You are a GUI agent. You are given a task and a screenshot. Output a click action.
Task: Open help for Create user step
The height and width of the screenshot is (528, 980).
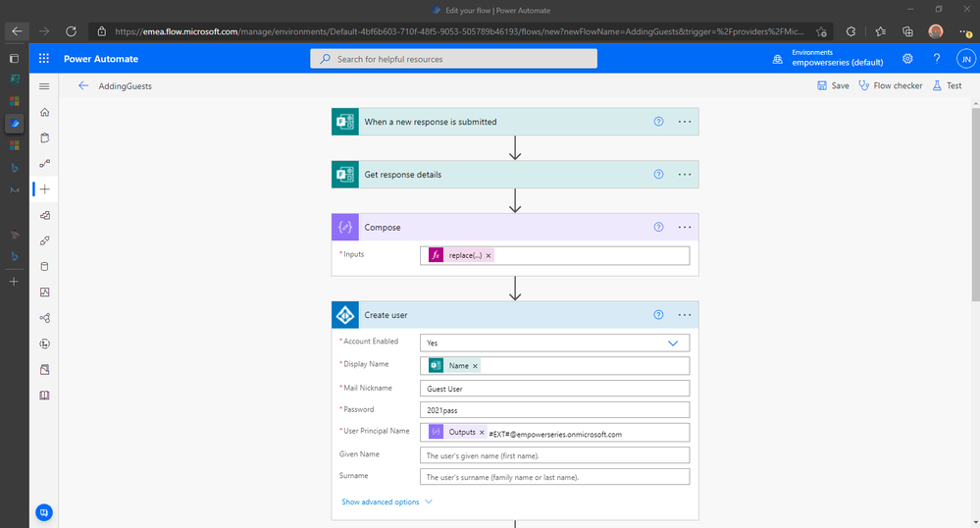[x=658, y=315]
